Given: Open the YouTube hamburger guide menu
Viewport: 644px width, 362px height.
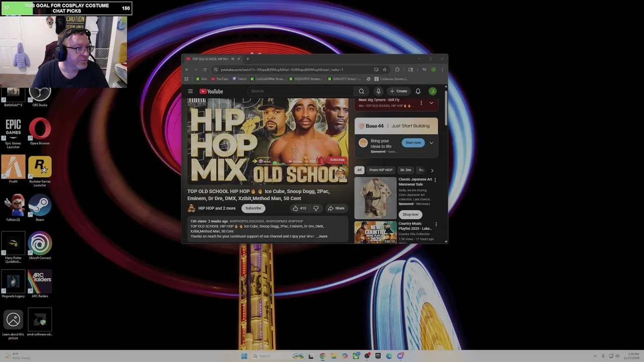Looking at the screenshot, I should coord(190,91).
